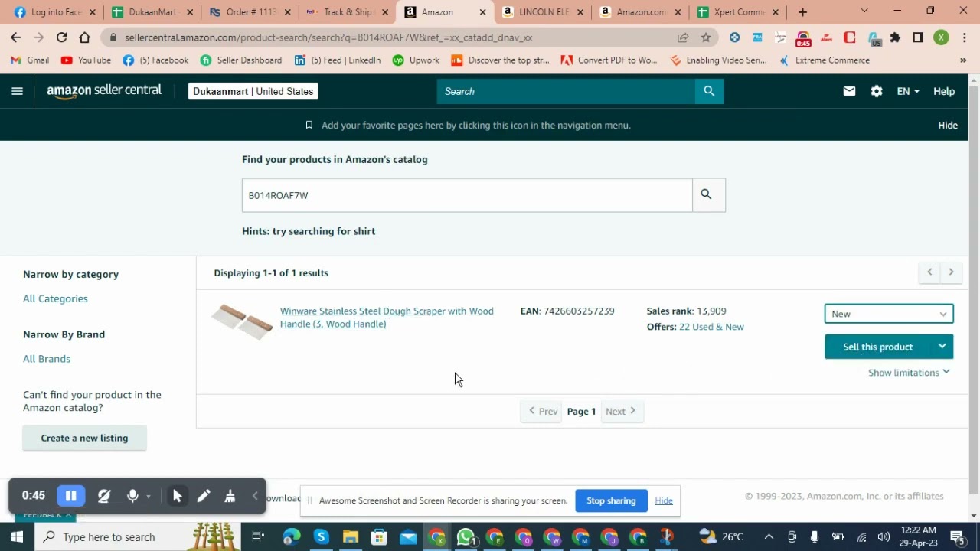980x551 pixels.
Task: Select the recorder cursor pointer tool
Action: [x=177, y=496]
